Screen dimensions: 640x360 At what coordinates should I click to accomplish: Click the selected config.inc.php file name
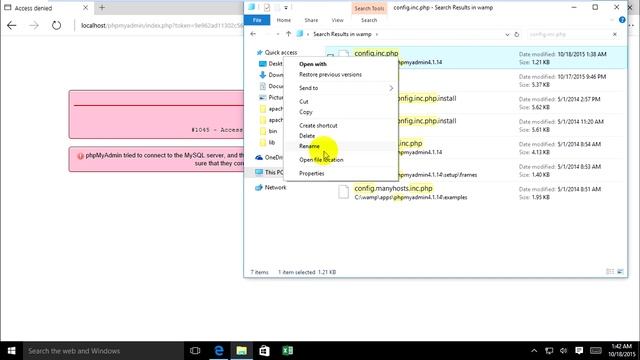click(376, 53)
